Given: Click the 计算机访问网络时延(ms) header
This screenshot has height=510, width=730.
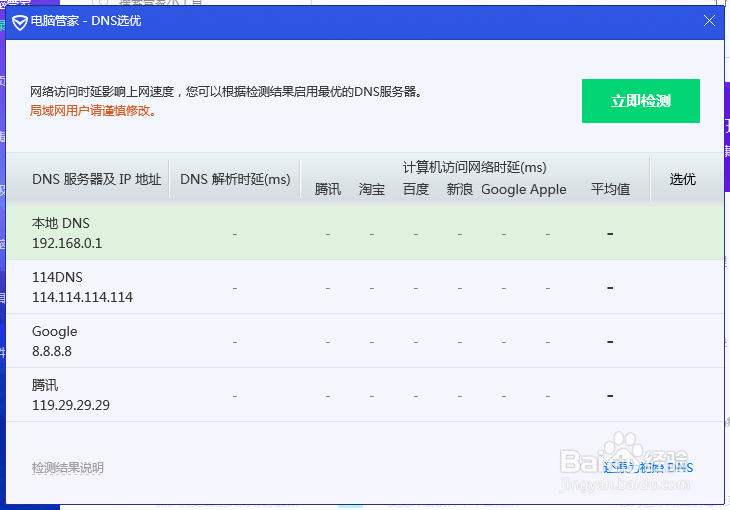Looking at the screenshot, I should click(474, 167).
